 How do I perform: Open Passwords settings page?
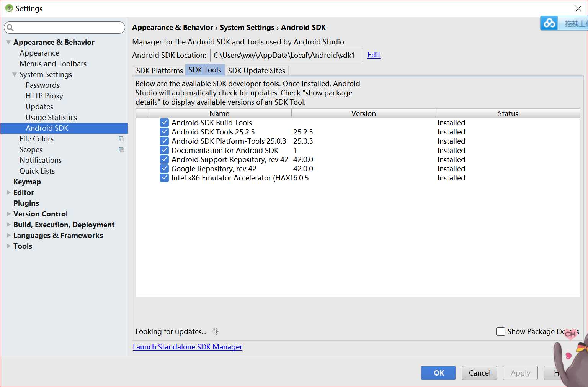(x=43, y=85)
